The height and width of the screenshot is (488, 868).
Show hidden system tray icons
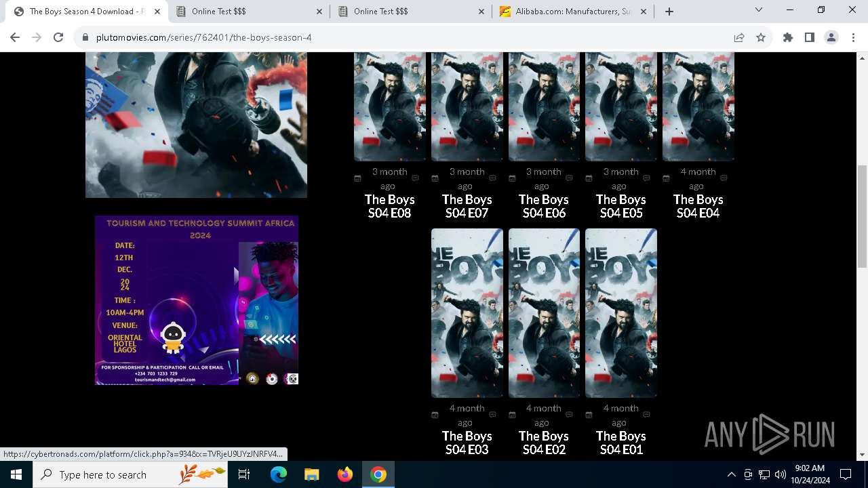tap(731, 474)
